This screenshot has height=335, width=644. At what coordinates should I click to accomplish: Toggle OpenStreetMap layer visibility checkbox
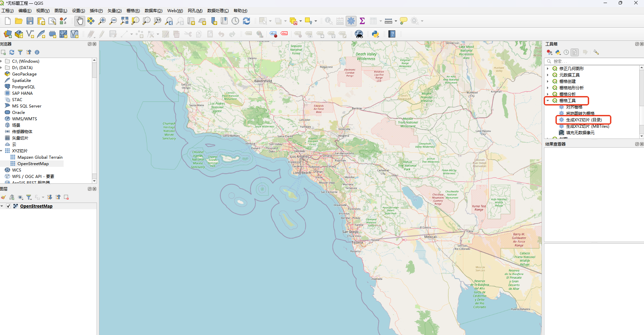tap(8, 206)
